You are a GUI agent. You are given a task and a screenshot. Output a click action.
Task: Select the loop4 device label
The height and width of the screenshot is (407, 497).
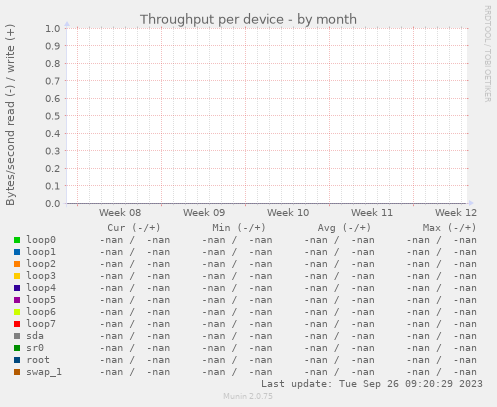coord(41,288)
